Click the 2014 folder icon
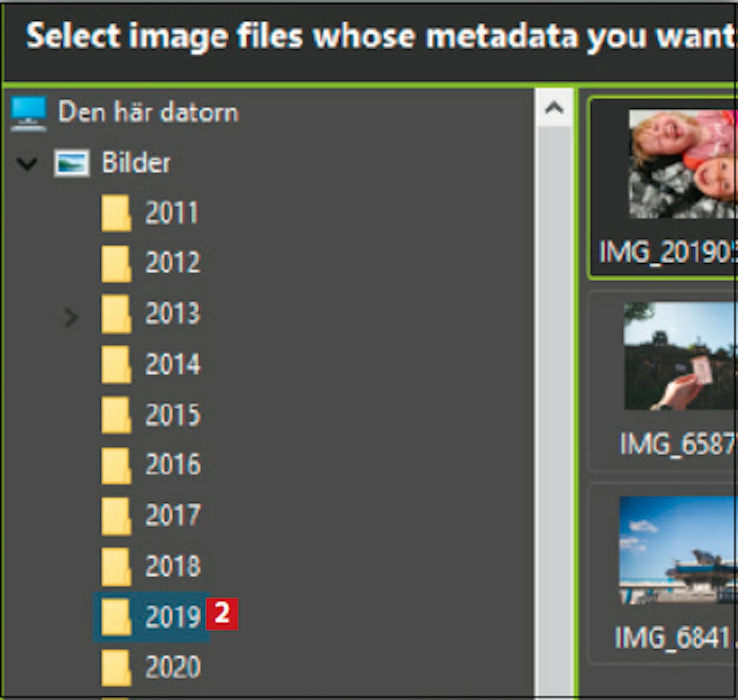The width and height of the screenshot is (738, 700). pyautogui.click(x=116, y=365)
